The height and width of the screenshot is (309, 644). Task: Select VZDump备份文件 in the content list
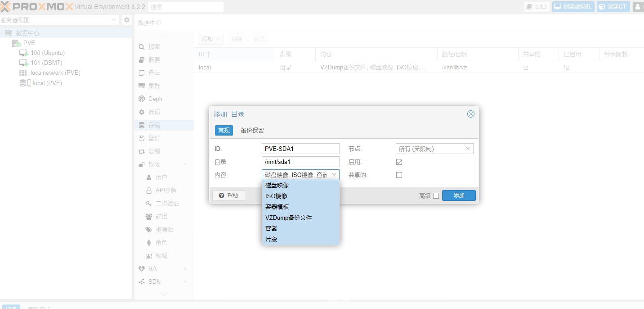coord(288,218)
